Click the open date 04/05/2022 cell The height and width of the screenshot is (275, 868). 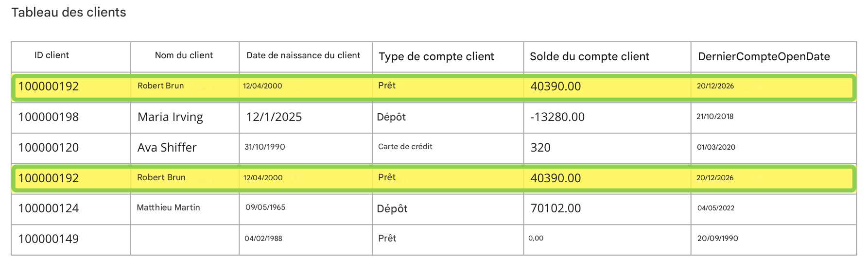pyautogui.click(x=716, y=208)
